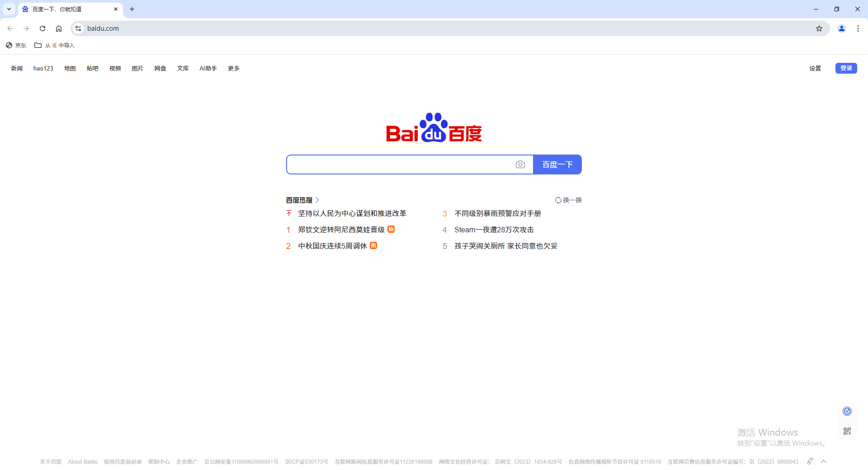Viewport: 868px width, 470px height.
Task: Open hao123 link
Action: 43,68
